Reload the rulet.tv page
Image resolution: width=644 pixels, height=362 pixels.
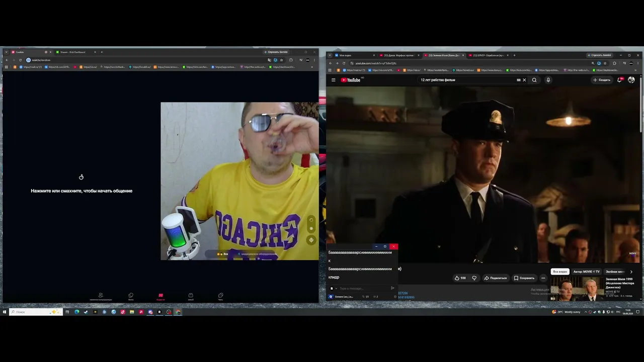(21, 60)
